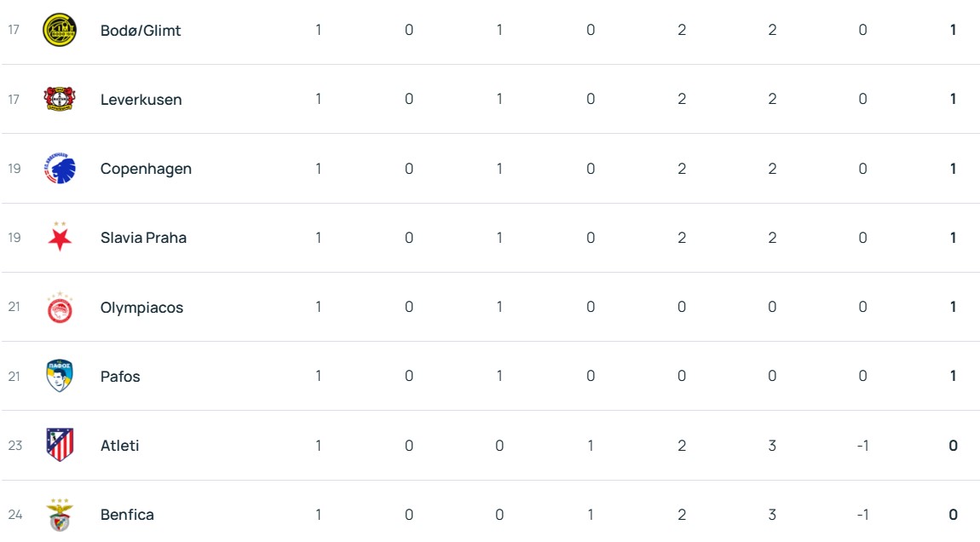The height and width of the screenshot is (542, 980).
Task: Click the Atleti striped shield crest
Action: tap(60, 445)
